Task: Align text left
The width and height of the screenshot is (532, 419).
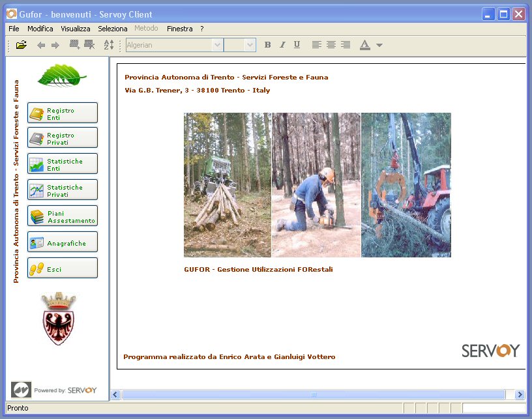Action: [x=317, y=45]
